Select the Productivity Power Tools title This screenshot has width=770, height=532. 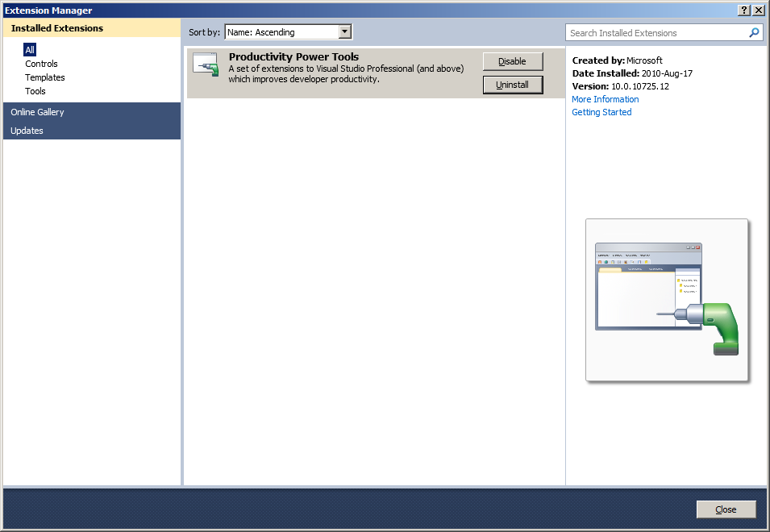293,56
